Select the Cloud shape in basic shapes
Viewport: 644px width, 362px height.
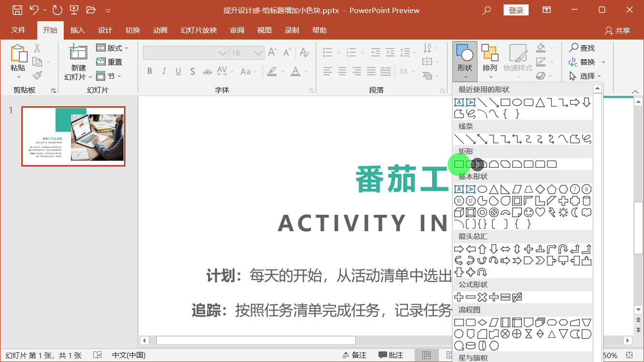(587, 212)
